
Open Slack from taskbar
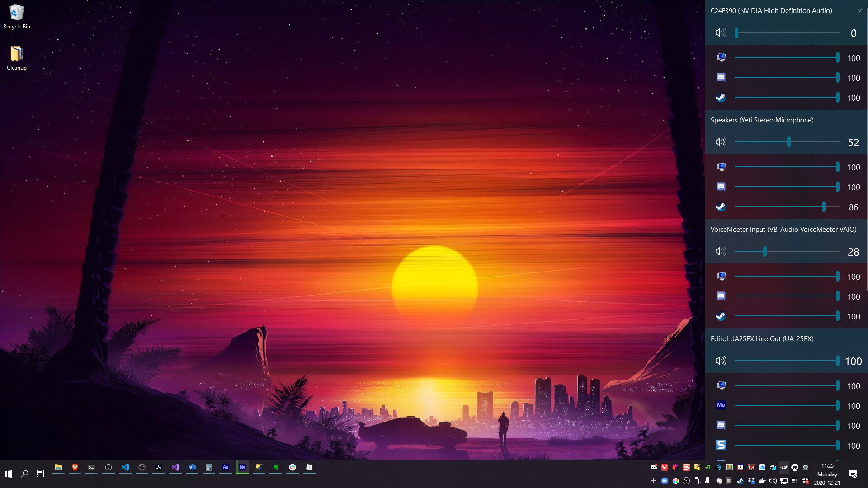(292, 467)
